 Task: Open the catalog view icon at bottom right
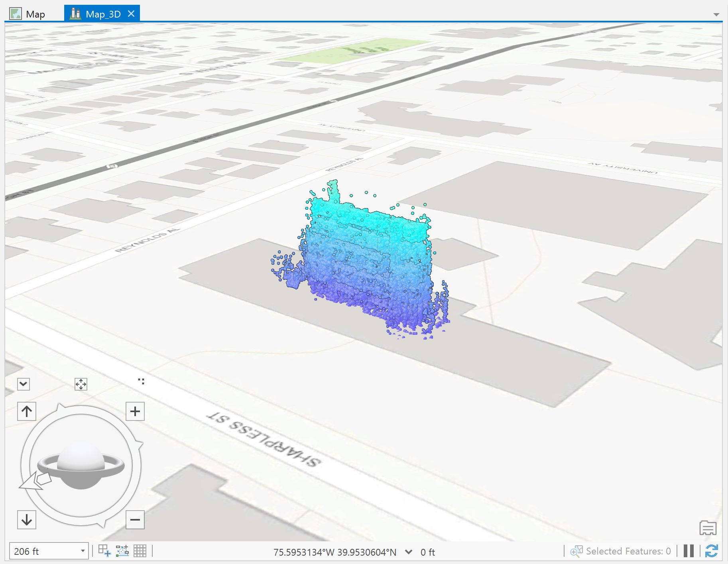pos(708,528)
